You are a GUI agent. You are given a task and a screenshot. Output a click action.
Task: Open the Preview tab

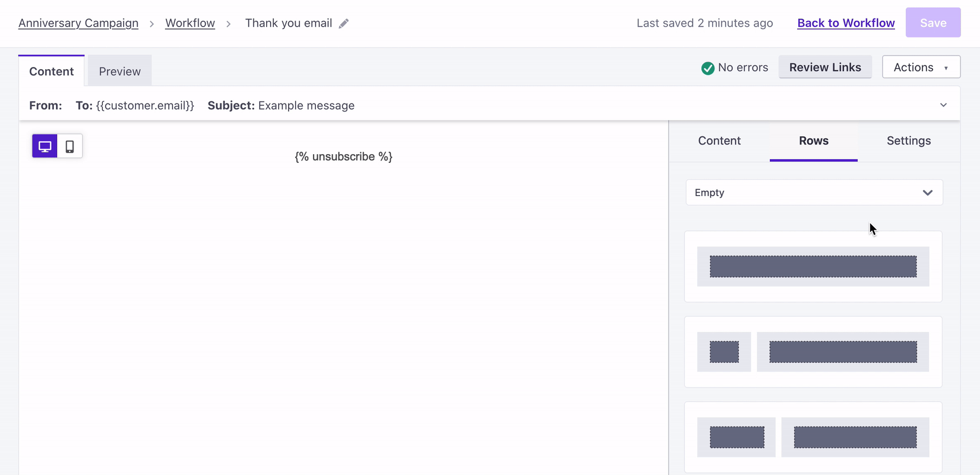point(120,71)
